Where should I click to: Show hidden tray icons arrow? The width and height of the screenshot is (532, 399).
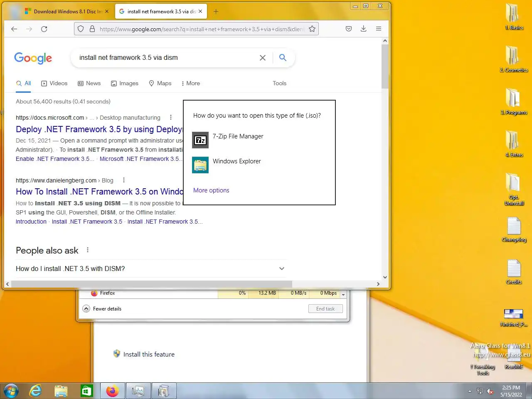[x=470, y=391]
